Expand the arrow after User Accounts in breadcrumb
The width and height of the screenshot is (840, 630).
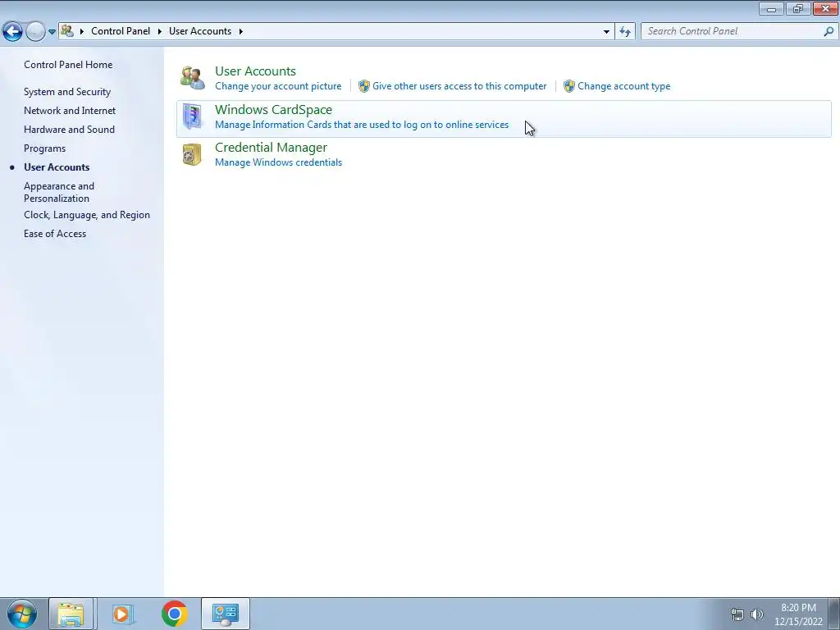tap(241, 32)
